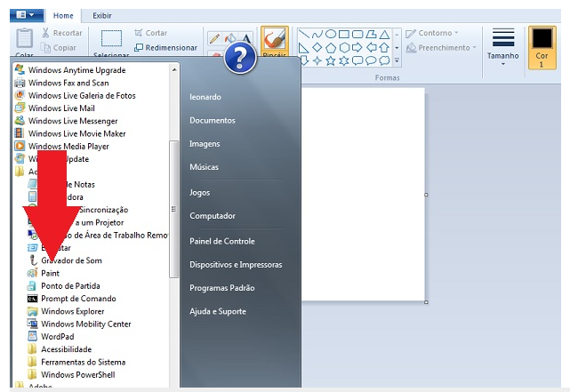
Task: Pick the diagonal line shape
Action: 303,34
